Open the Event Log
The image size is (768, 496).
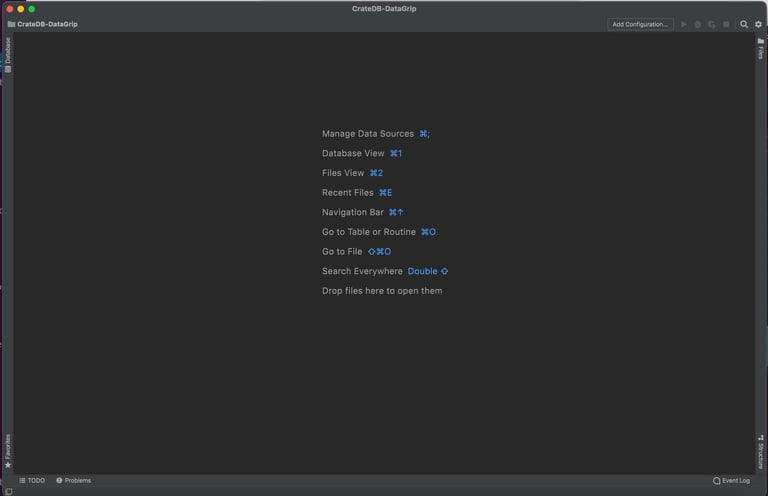click(731, 480)
